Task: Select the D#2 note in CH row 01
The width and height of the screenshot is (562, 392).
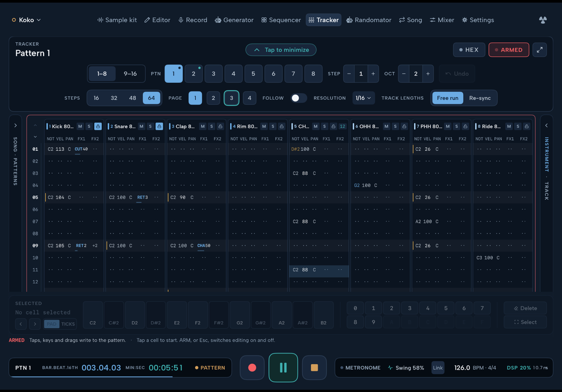Action: tap(296, 149)
